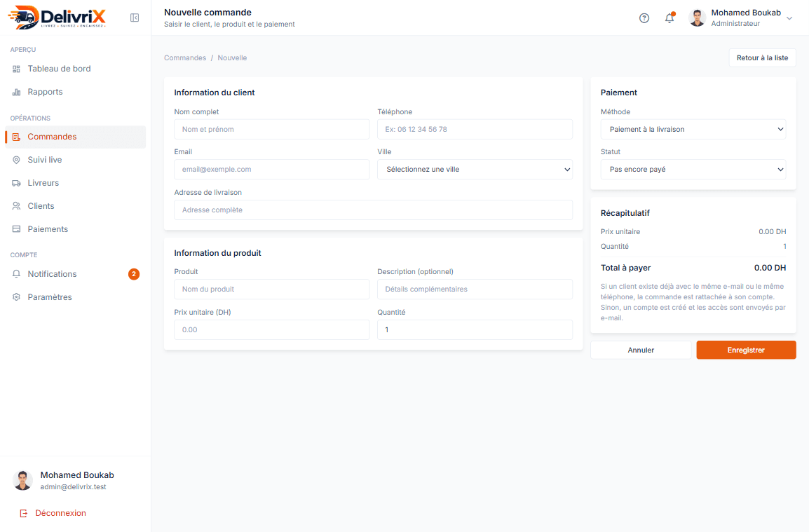Open the Paiements section

click(75, 229)
